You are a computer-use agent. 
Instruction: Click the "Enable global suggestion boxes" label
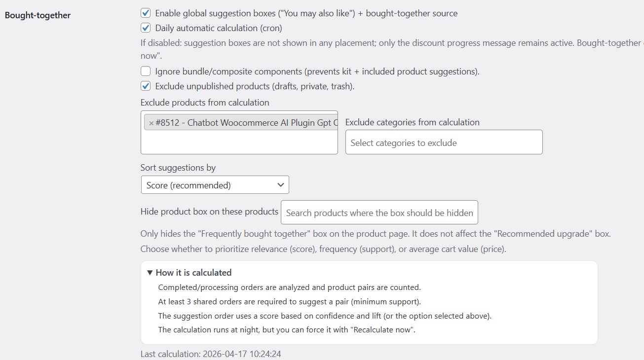(x=306, y=13)
